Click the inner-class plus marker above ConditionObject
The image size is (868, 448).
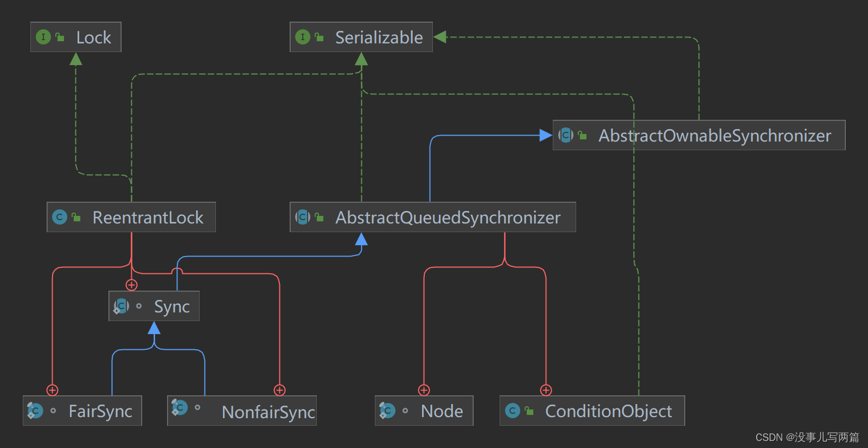[x=546, y=390]
